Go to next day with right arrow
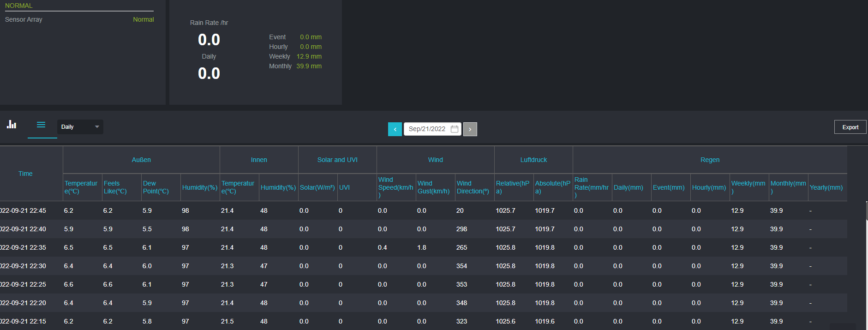The width and height of the screenshot is (868, 330). tap(470, 129)
